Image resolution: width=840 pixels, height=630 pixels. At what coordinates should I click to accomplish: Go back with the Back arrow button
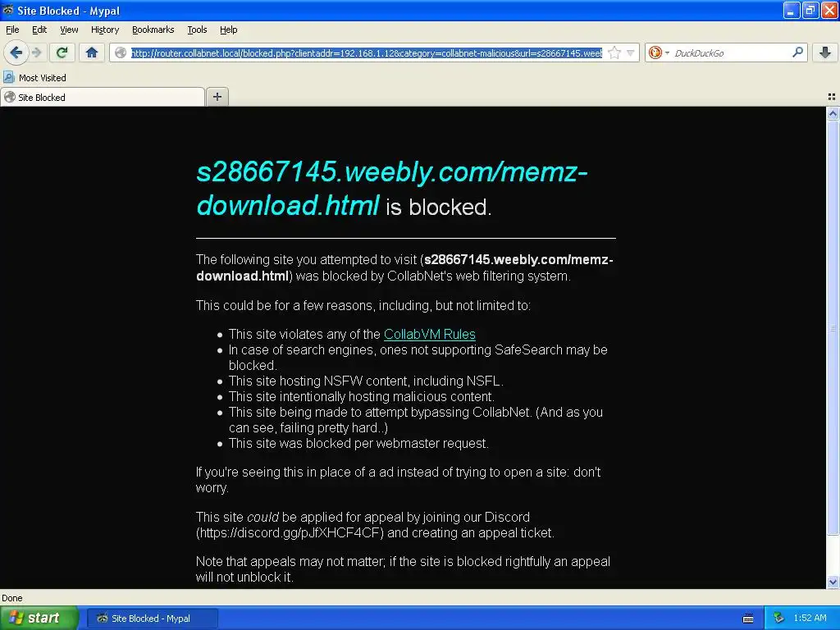click(x=16, y=52)
